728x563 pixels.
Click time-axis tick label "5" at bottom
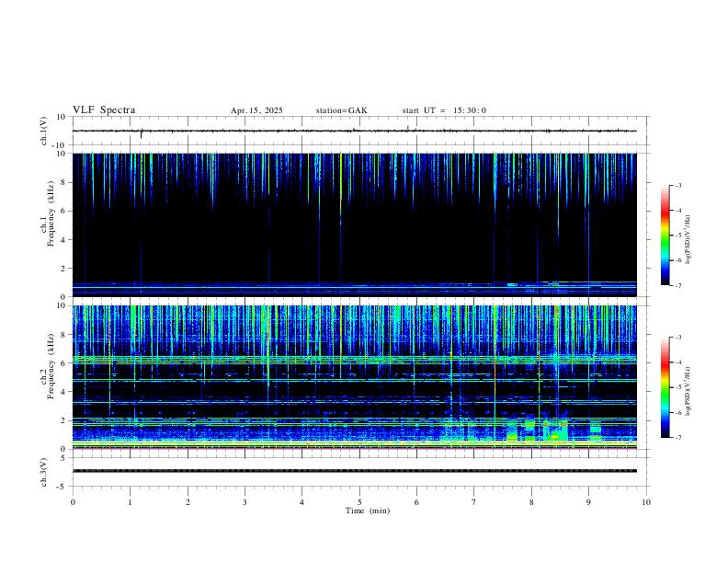point(359,502)
